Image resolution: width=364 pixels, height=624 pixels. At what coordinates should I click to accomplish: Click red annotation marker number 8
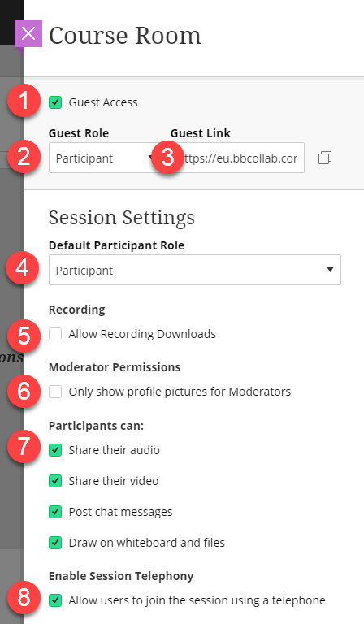tap(24, 598)
